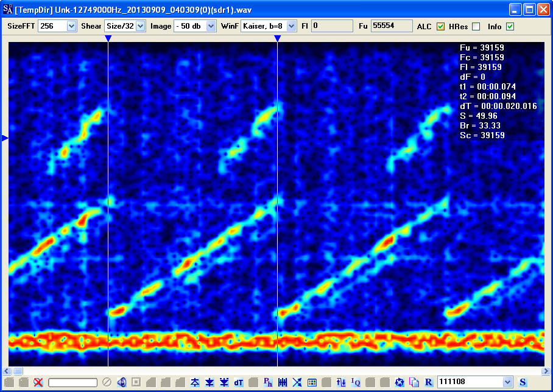
Task: Enable the HRes checkbox
Action: click(x=476, y=26)
